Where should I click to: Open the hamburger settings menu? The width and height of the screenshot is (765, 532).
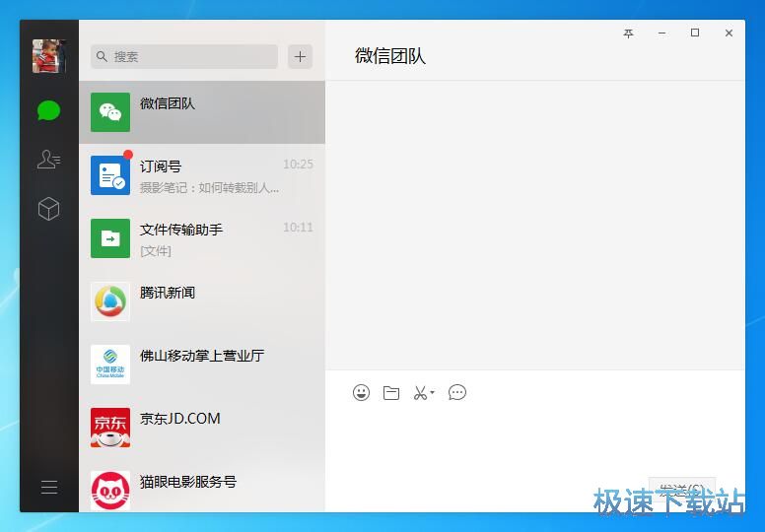click(x=48, y=487)
